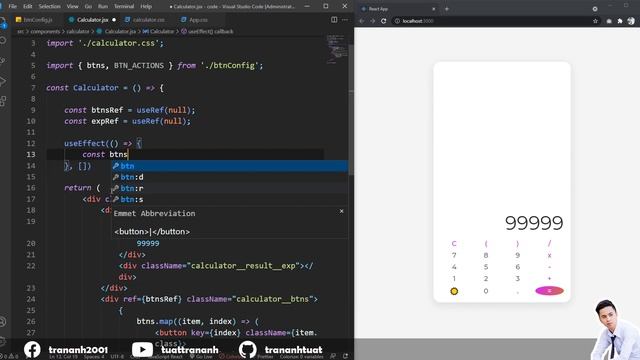
Task: Open the Help menu
Action: point(146,7)
